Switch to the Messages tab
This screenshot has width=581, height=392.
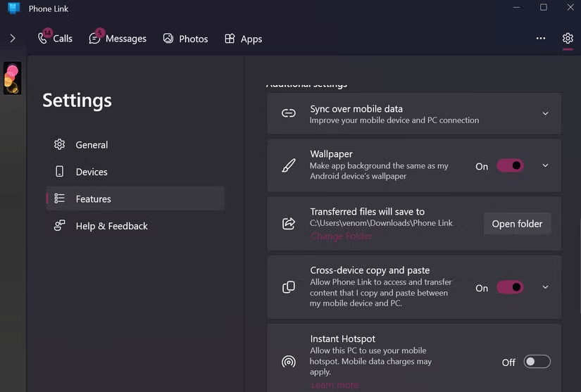pyautogui.click(x=118, y=39)
